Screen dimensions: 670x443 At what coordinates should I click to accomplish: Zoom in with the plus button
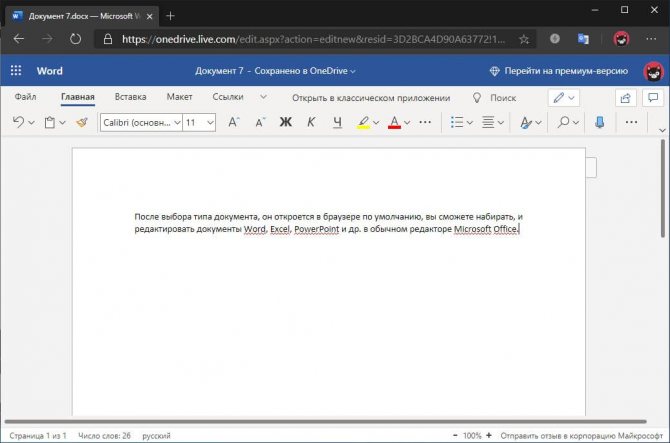[x=489, y=435]
